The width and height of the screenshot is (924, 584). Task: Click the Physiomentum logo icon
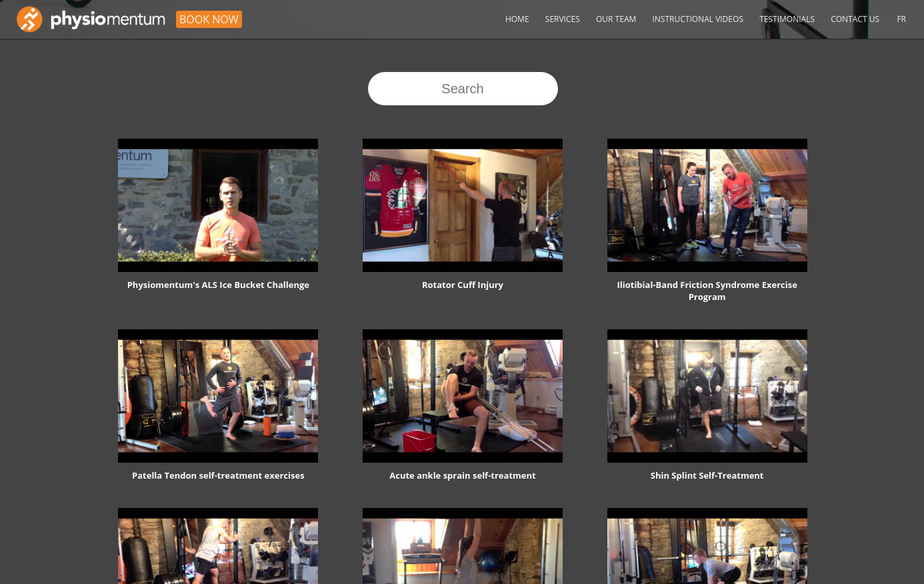pyautogui.click(x=29, y=19)
